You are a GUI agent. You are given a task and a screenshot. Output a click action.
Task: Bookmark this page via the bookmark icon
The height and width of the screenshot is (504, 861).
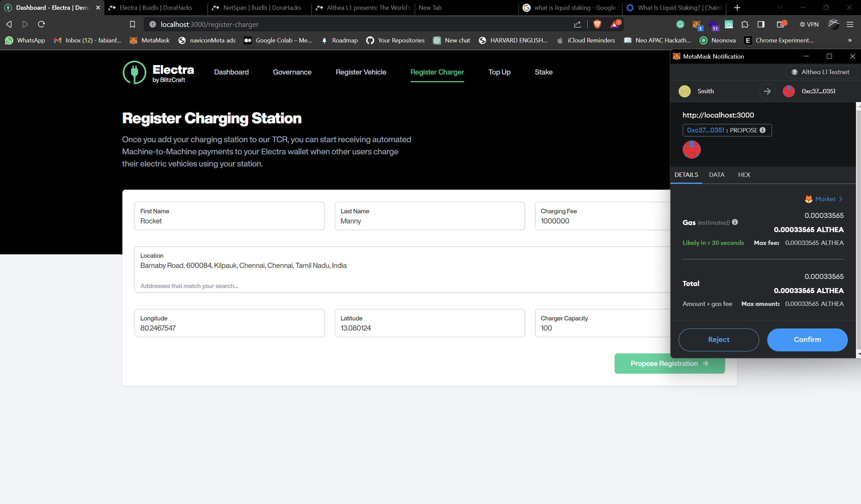[132, 24]
